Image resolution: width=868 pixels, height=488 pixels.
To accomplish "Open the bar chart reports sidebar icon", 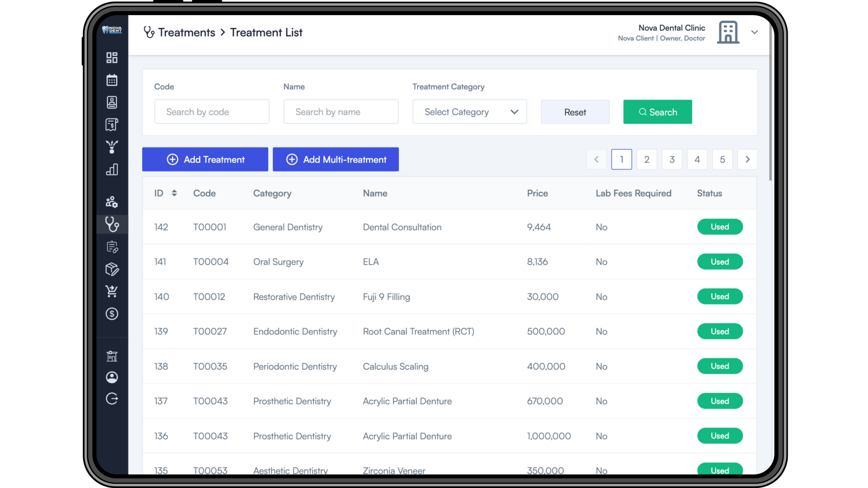I will (x=112, y=169).
